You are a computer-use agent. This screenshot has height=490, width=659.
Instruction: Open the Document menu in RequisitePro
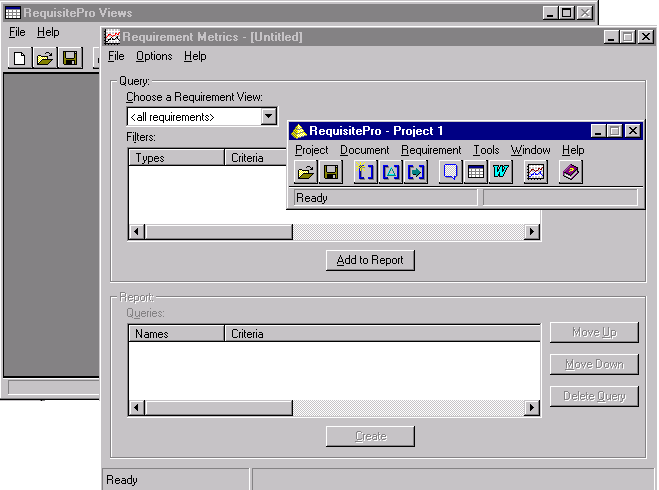(x=364, y=150)
